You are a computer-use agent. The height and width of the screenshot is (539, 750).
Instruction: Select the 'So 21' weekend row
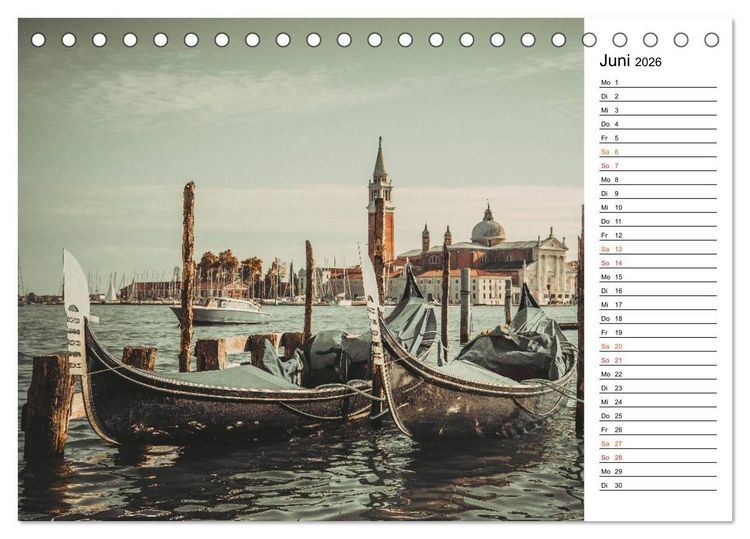coord(658,360)
